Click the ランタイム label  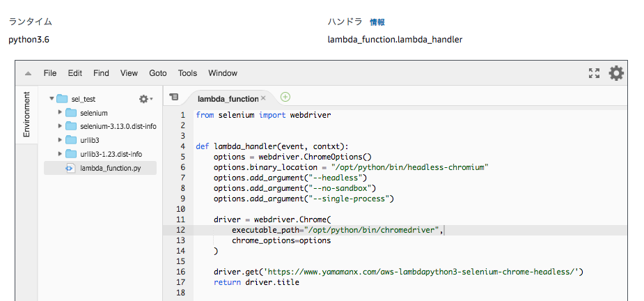click(31, 22)
